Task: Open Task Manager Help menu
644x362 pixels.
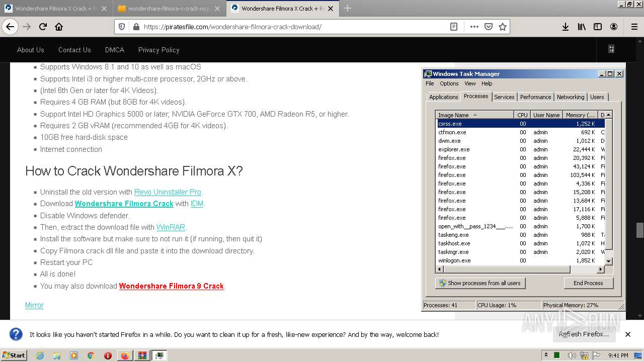Action: 487,83
